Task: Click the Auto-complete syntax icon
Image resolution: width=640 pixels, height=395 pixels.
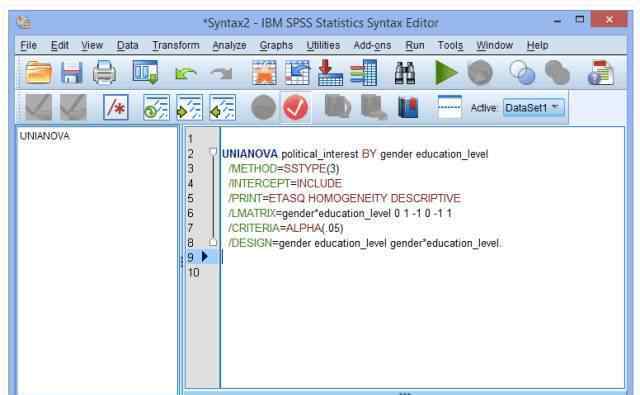Action: click(449, 108)
